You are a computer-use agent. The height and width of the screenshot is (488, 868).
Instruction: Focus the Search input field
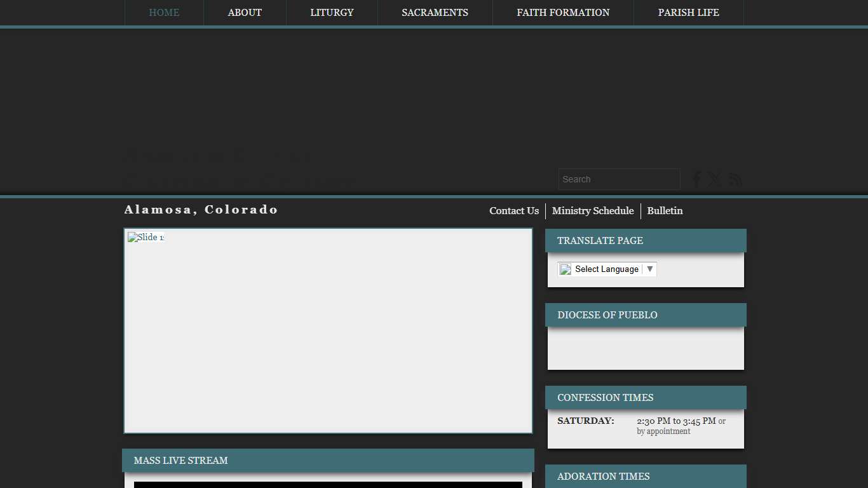(x=619, y=179)
